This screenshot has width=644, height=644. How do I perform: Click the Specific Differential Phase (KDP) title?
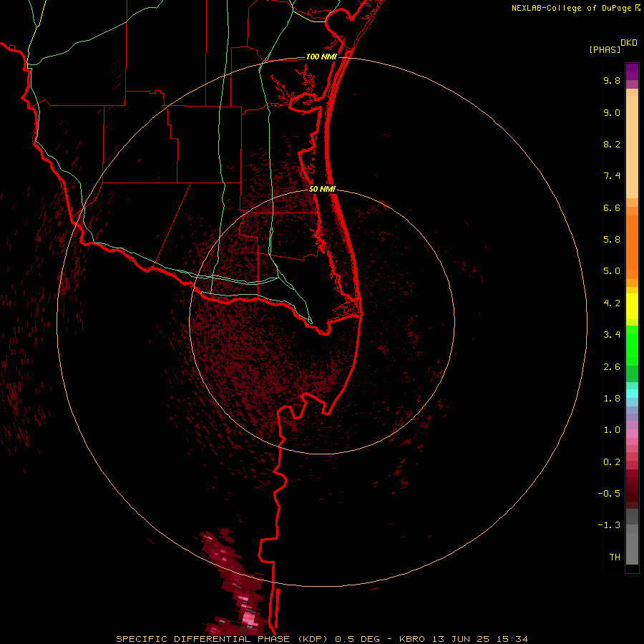click(222, 639)
